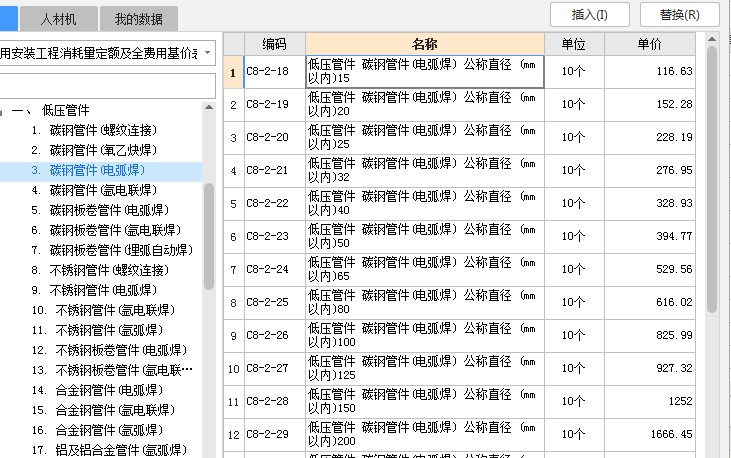Select 2. 碳钢管件(氧乙炔焊)
Image resolution: width=731 pixels, height=458 pixels.
[95, 150]
